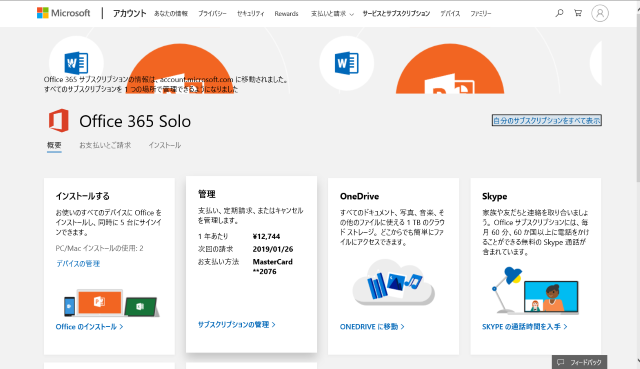640x369 pixels.
Task: Click the devices illustration in install card
Action: [x=111, y=303]
